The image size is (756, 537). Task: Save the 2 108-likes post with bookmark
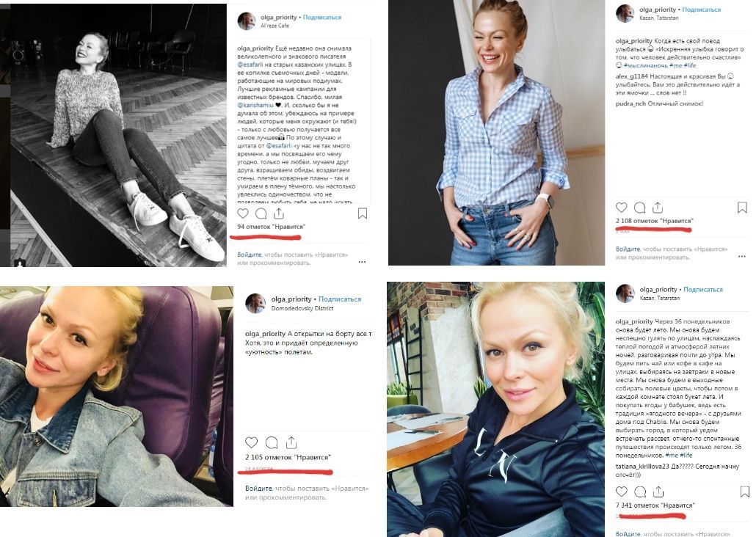point(742,208)
